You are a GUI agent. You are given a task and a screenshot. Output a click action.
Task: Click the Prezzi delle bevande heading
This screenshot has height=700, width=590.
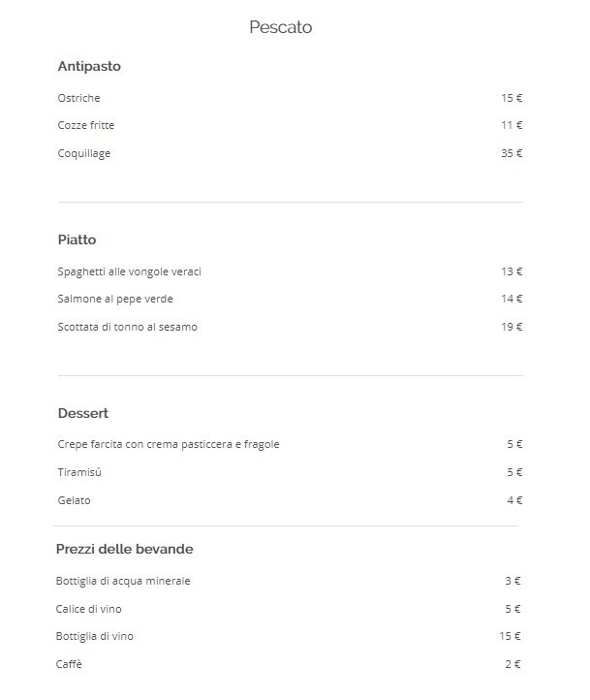(x=124, y=549)
